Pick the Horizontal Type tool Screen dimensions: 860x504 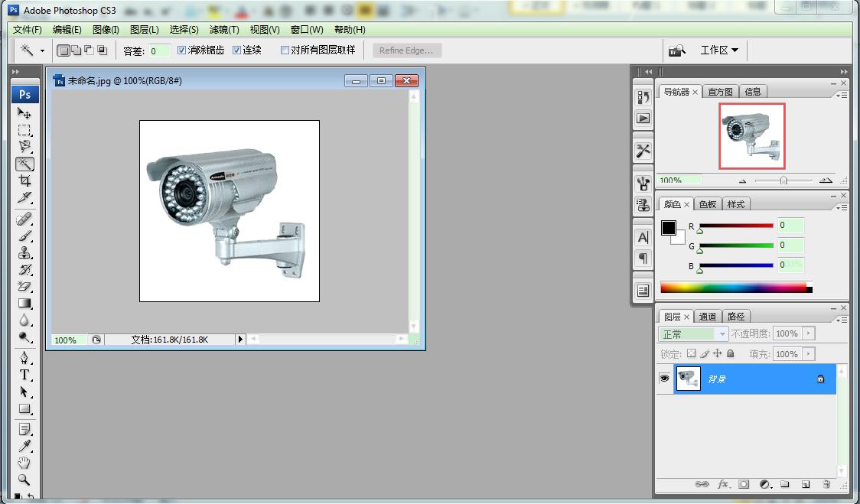point(24,375)
